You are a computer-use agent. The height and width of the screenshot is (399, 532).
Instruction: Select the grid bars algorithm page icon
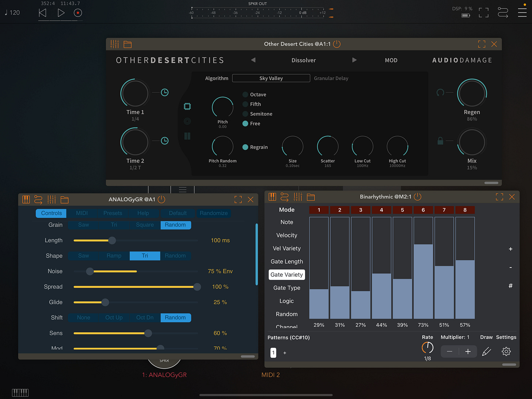click(x=187, y=136)
